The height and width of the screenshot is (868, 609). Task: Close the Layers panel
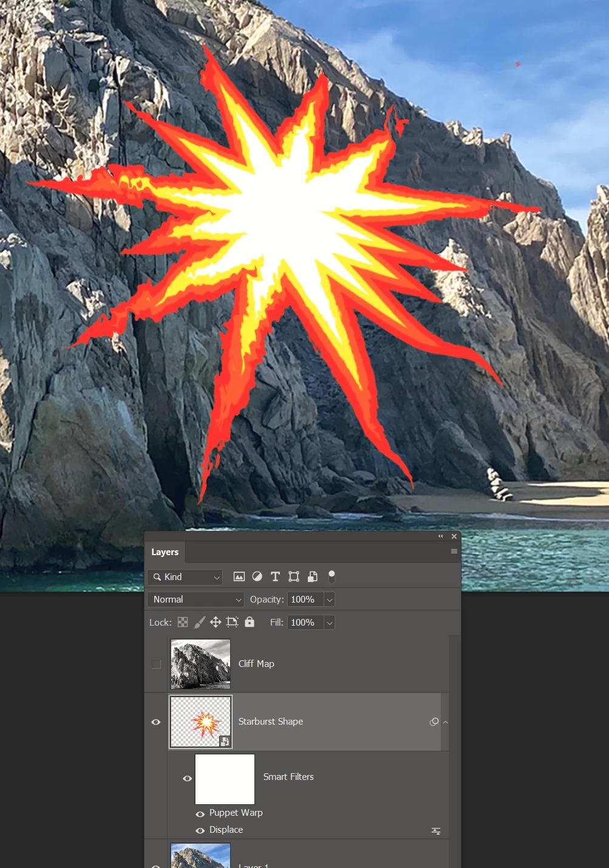pos(454,536)
